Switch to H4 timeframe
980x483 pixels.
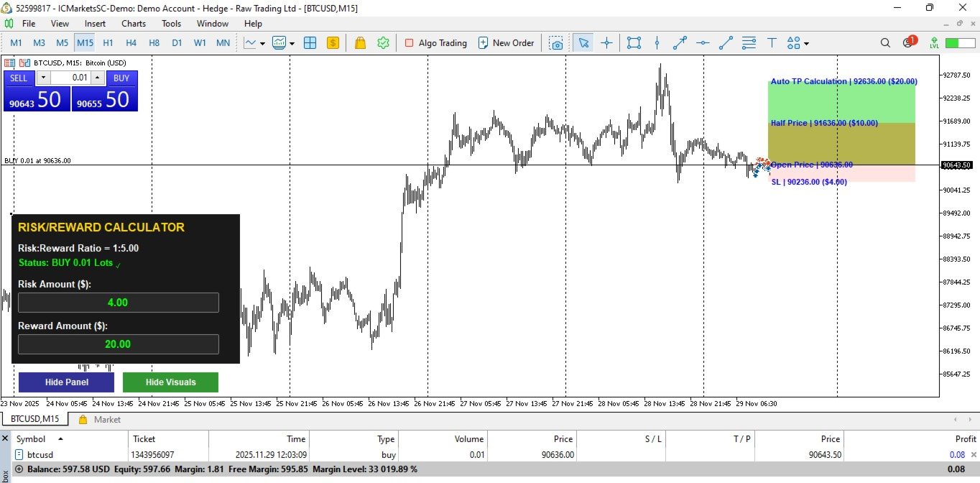tap(131, 43)
